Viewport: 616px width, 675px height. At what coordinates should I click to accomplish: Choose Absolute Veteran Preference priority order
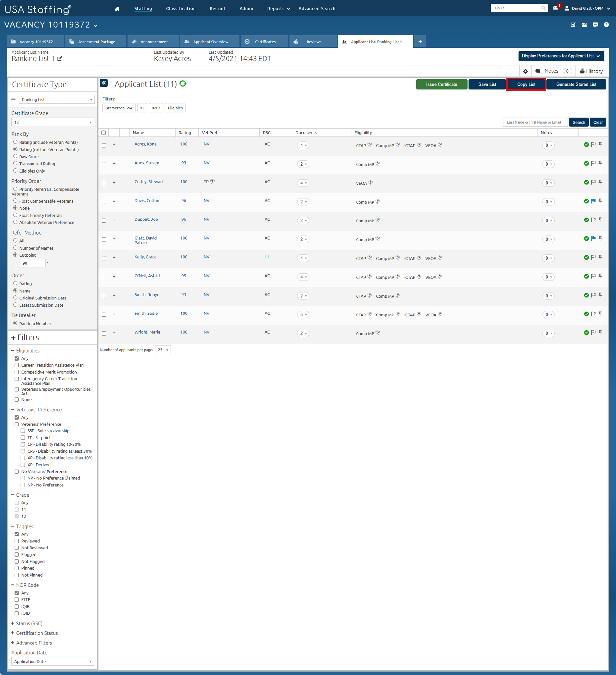pos(16,222)
